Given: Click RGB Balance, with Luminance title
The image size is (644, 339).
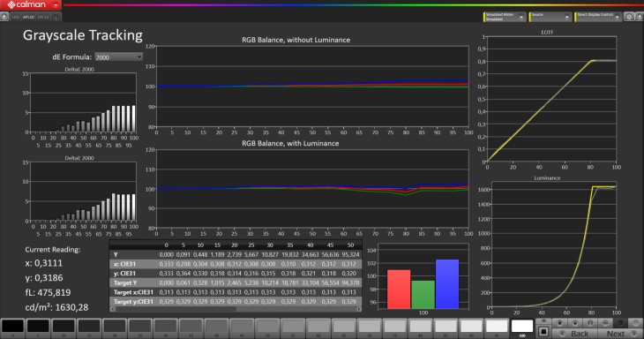Looking at the screenshot, I should [290, 143].
